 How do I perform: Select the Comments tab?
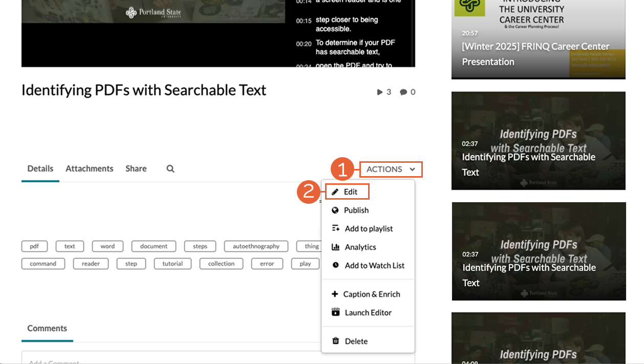47,329
